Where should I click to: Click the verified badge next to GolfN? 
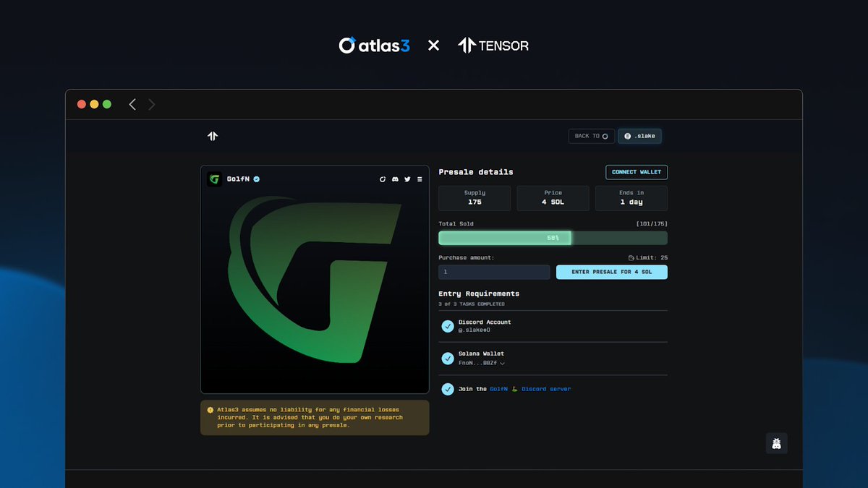tap(257, 179)
